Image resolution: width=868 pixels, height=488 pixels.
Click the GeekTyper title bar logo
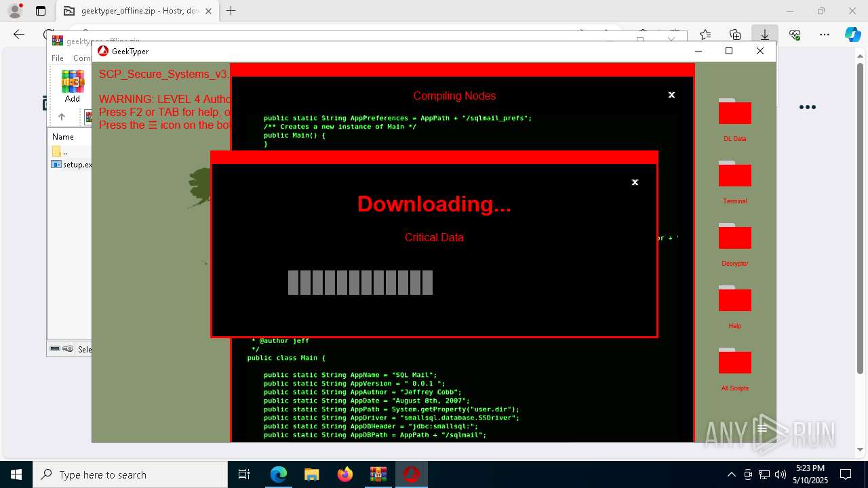pos(103,51)
